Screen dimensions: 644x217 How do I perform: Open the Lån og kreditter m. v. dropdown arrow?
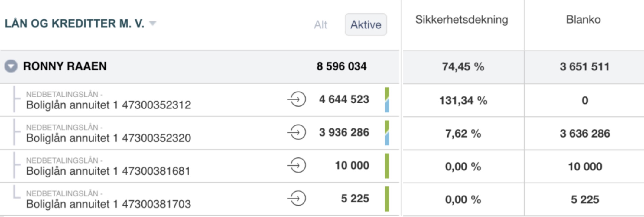coord(153,23)
